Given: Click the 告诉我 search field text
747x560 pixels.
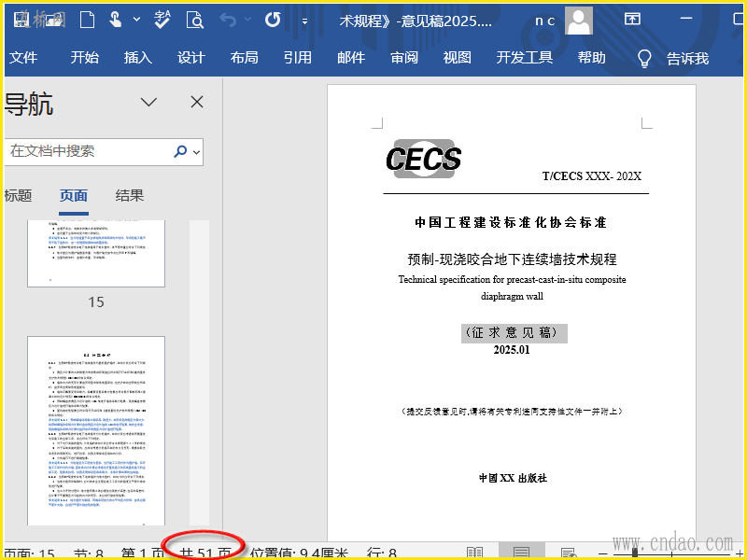Looking at the screenshot, I should click(x=687, y=59).
